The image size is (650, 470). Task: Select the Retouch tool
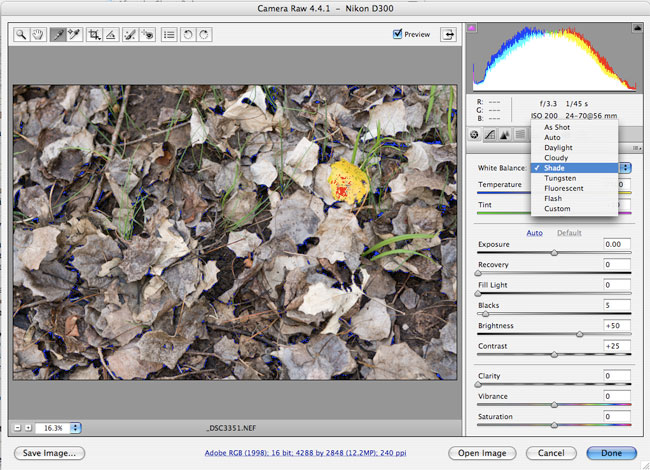point(130,34)
